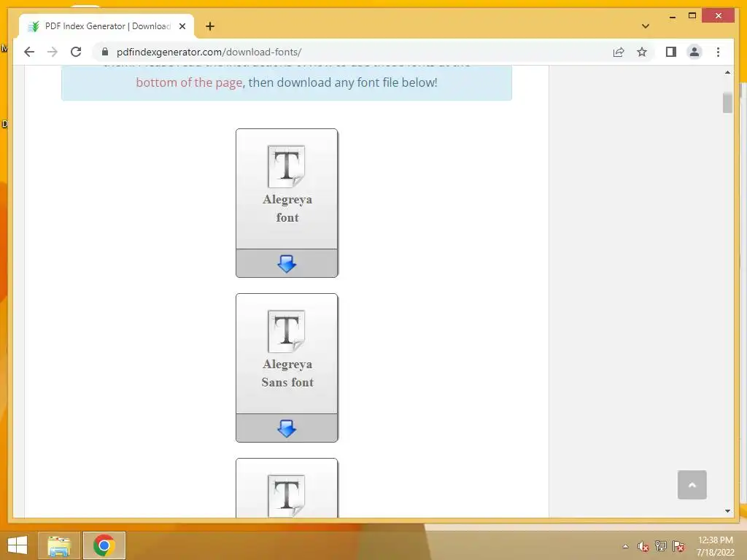Open Chrome's three-dot menu
747x560 pixels.
click(x=718, y=52)
